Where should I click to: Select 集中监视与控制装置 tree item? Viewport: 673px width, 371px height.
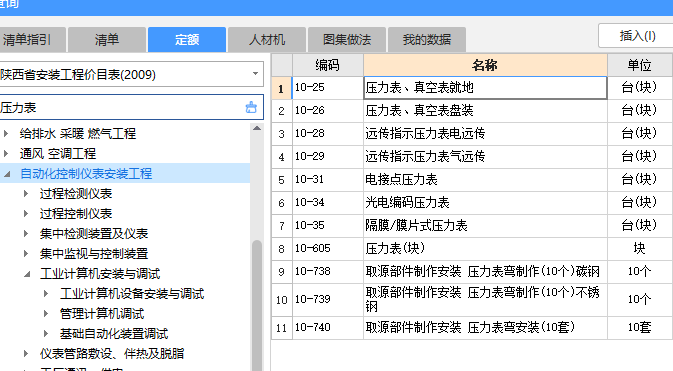[94, 253]
